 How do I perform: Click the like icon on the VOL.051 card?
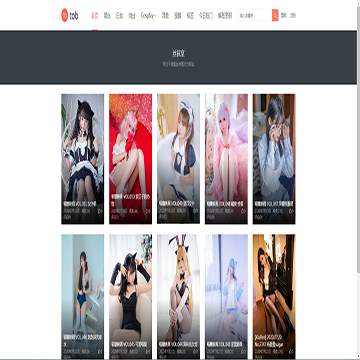100,211
